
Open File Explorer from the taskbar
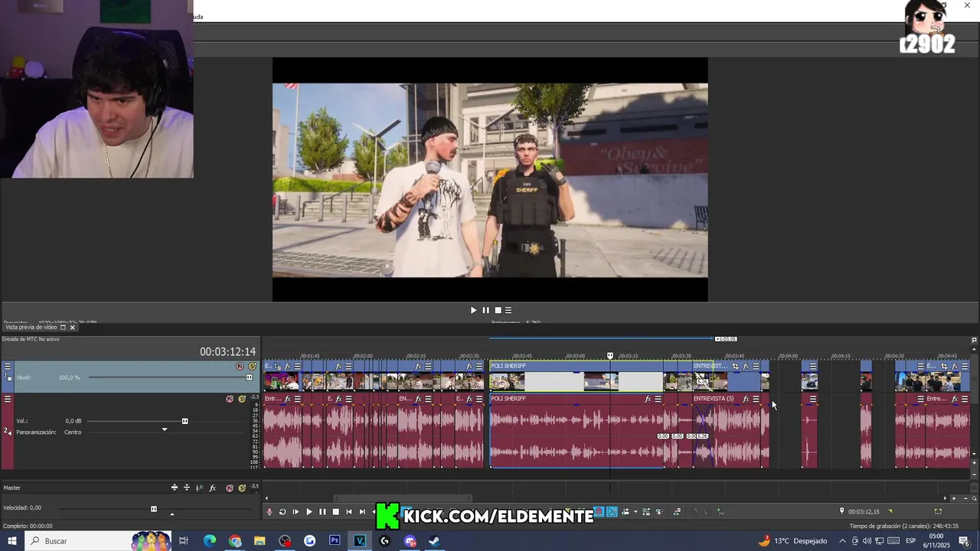[x=260, y=541]
